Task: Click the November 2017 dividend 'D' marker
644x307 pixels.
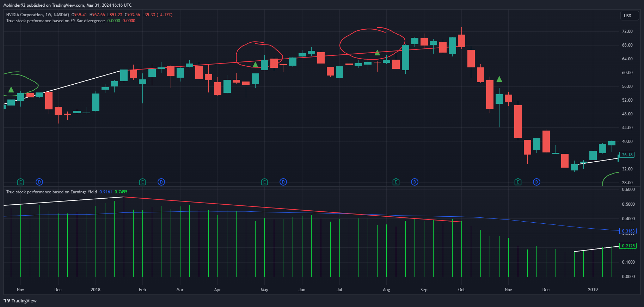Action: pos(39,182)
